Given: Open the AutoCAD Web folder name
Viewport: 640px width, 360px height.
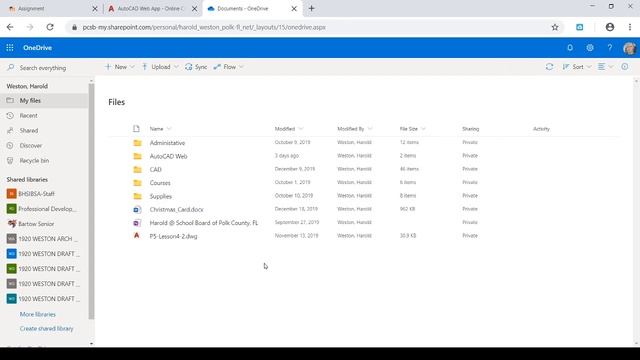Looking at the screenshot, I should (168, 156).
